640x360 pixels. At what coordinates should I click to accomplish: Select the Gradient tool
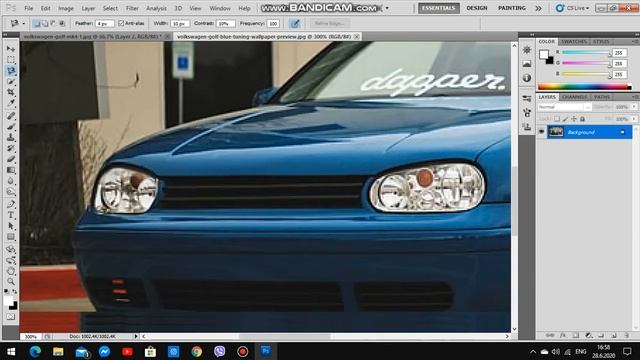[11, 171]
